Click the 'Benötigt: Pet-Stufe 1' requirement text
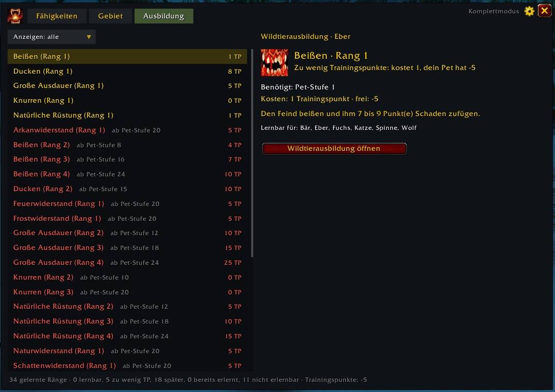 [298, 87]
